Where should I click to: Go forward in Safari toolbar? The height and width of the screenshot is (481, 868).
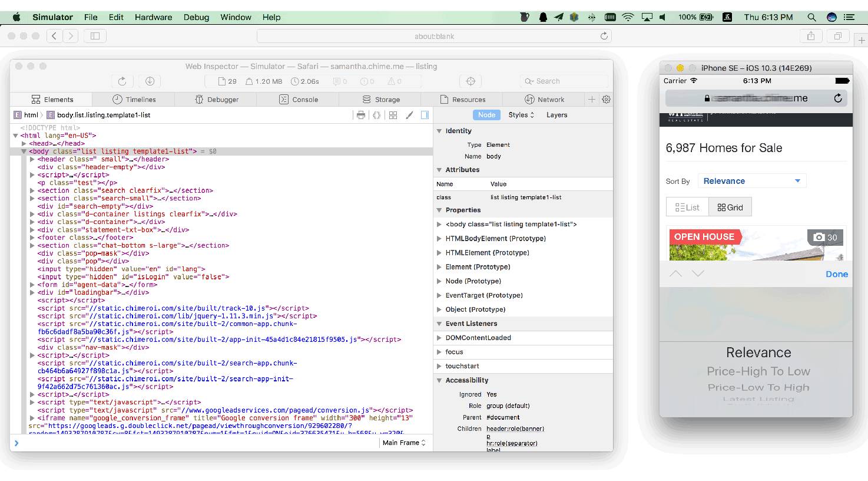(71, 36)
